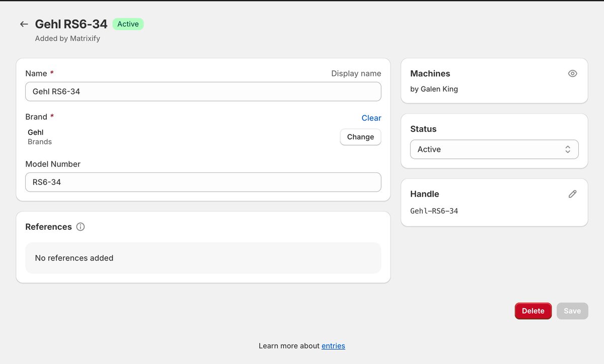Click the Model Number field RS6-34

pyautogui.click(x=203, y=182)
